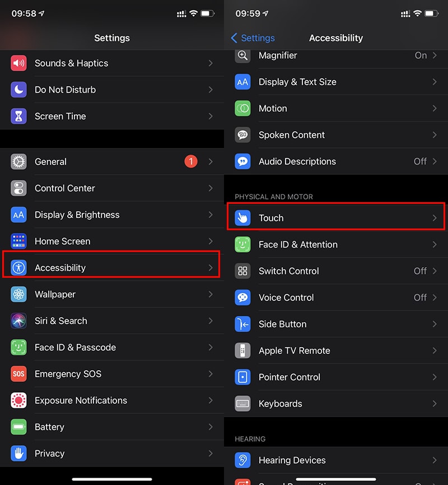The image size is (448, 485).
Task: Open the Pointer Control row label
Action: tap(290, 377)
